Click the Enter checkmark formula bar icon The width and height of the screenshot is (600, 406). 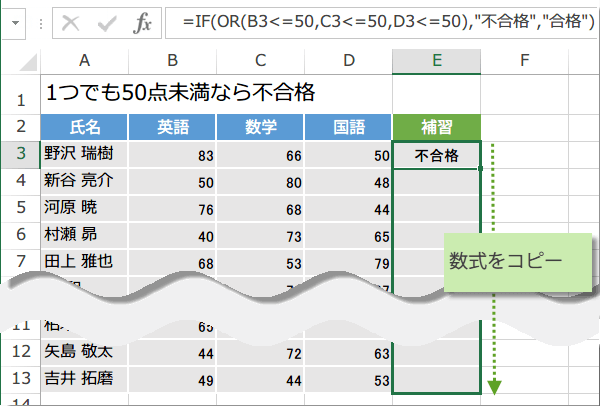(107, 23)
